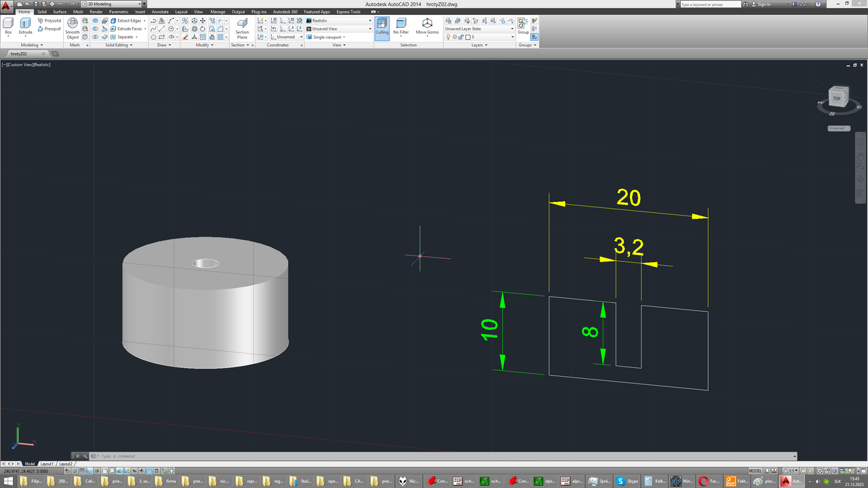Switch to the Annotate ribbon tab

[x=160, y=12]
